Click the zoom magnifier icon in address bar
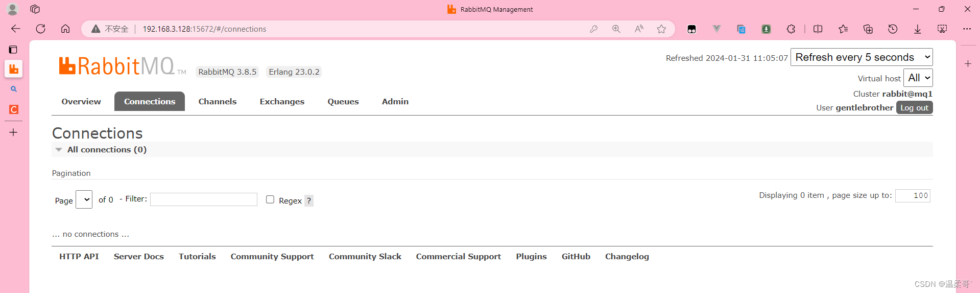This screenshot has width=980, height=293. coord(616,29)
